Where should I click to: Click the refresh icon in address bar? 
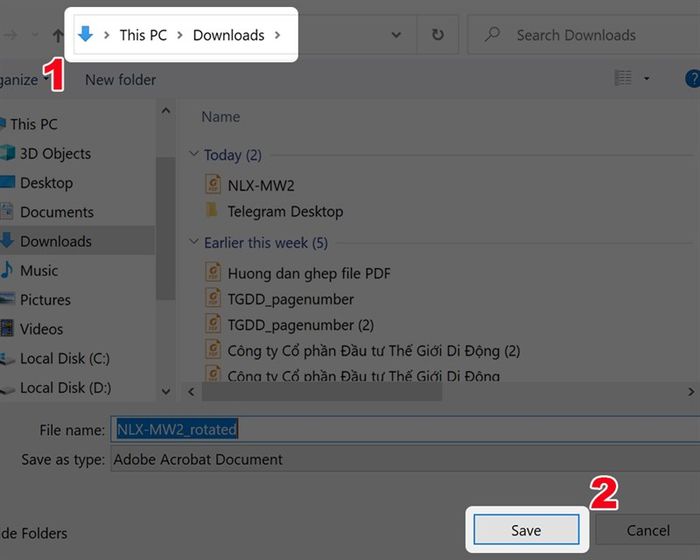[x=437, y=35]
